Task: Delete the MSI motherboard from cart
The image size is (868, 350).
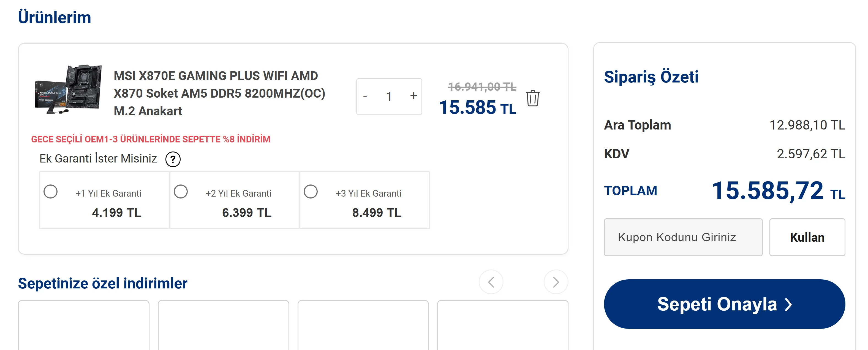Action: [532, 98]
